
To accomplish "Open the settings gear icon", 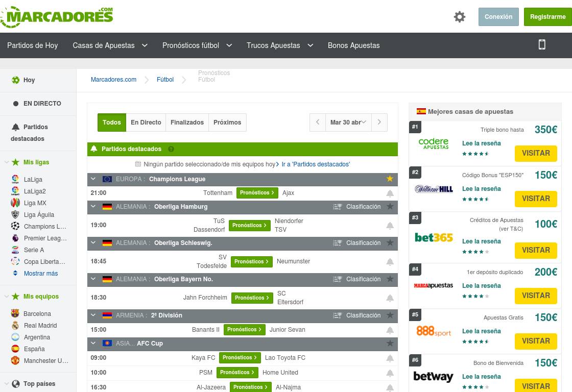I will (x=459, y=17).
